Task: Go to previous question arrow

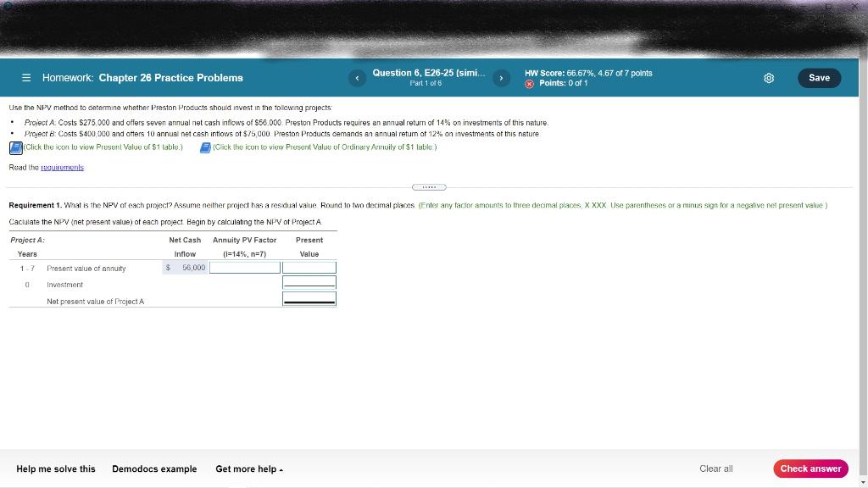Action: coord(357,78)
